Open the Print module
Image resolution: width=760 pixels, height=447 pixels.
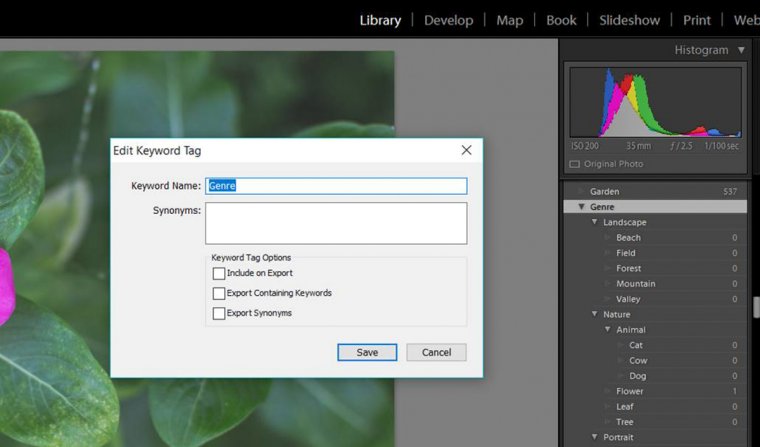point(697,20)
